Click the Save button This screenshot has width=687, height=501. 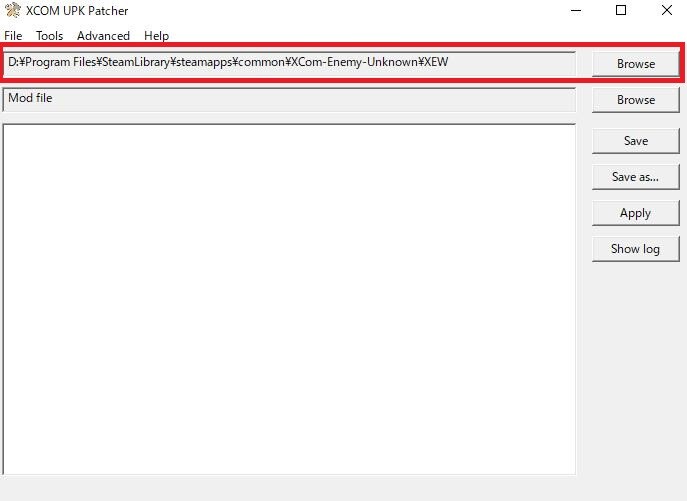click(x=636, y=141)
